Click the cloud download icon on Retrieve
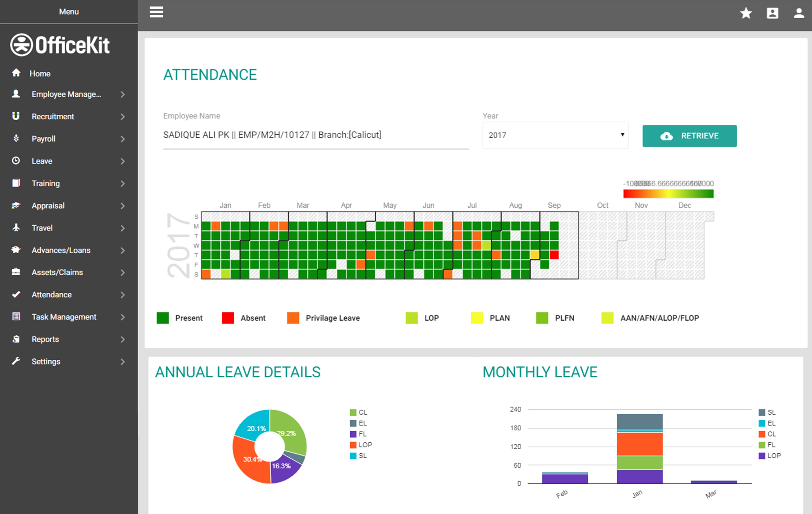812x514 pixels. 666,136
